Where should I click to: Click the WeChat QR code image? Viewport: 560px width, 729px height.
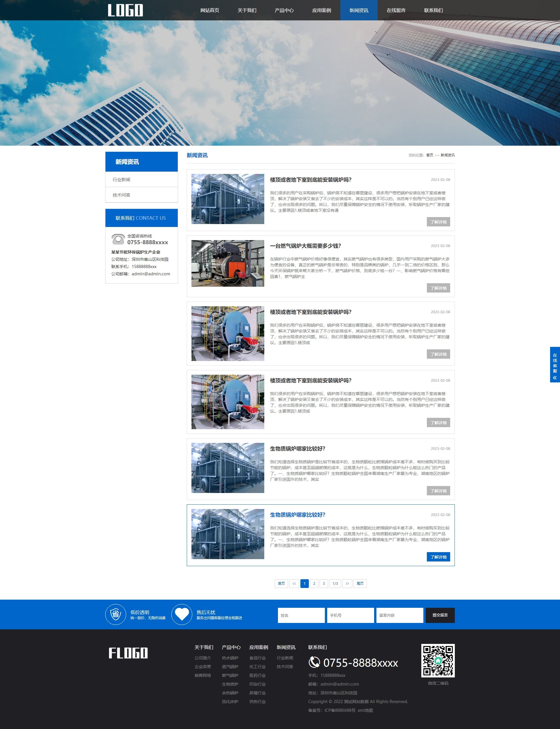point(438,660)
